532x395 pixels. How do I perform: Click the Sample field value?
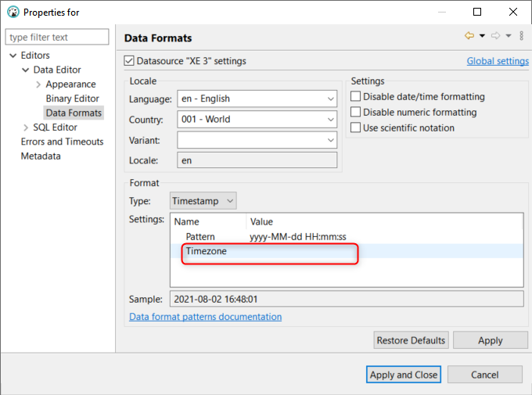coord(347,299)
